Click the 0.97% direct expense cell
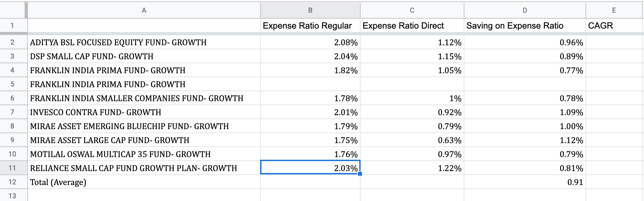This screenshot has width=644, height=201. 412,154
